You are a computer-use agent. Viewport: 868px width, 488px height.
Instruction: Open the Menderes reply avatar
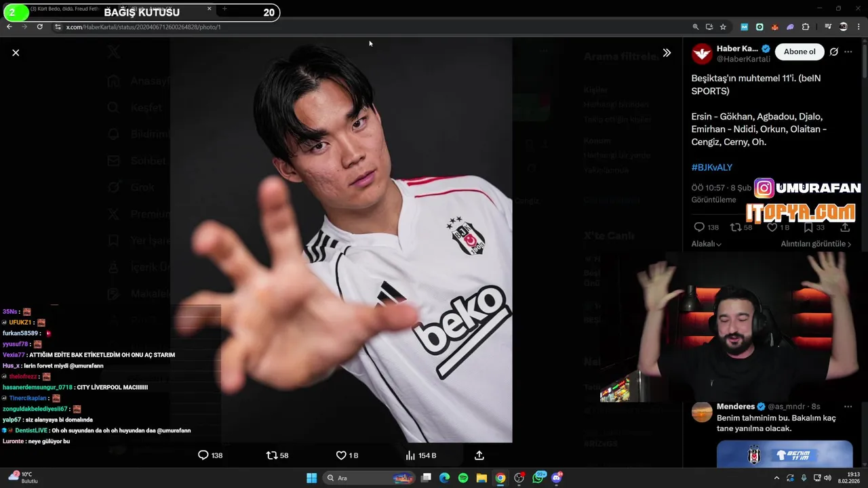702,411
